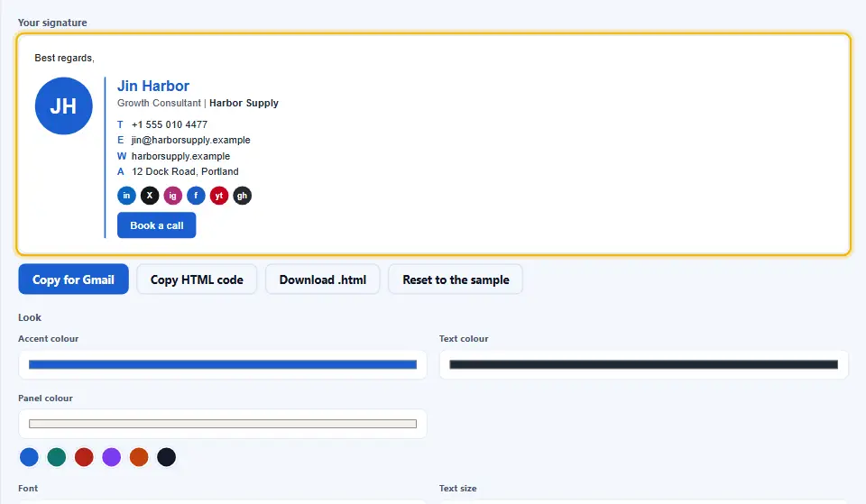Click the address 12 Dock Road, Portland

coord(185,171)
